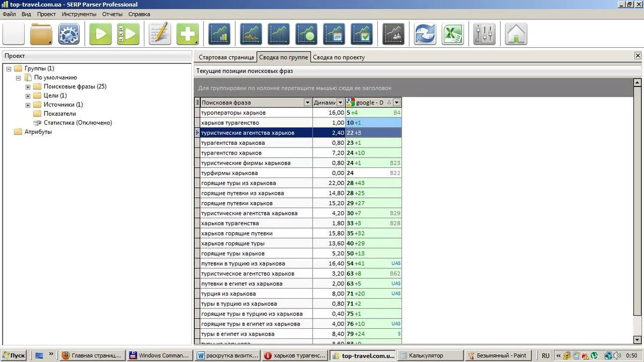Viewport: 644px width, 362px height.
Task: Open the Файл menu
Action: point(9,14)
